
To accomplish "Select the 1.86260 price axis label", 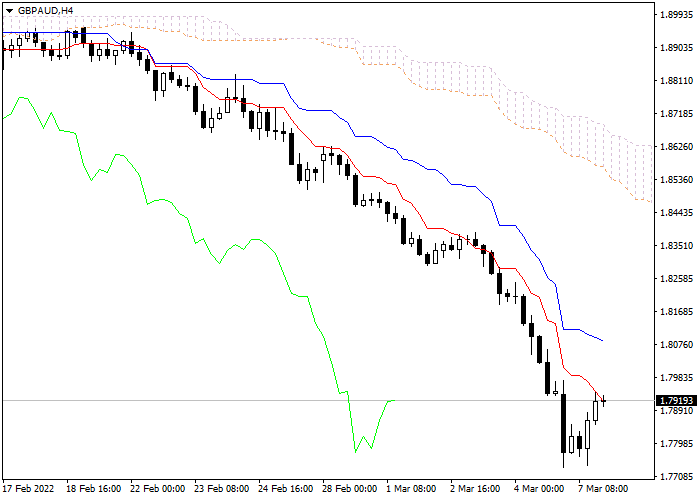I will coord(677,146).
